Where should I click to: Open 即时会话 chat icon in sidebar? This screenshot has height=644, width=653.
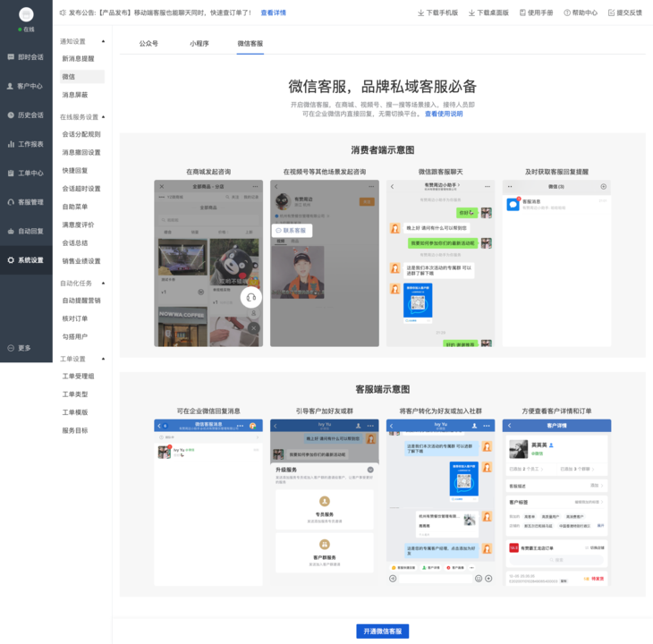tap(11, 57)
